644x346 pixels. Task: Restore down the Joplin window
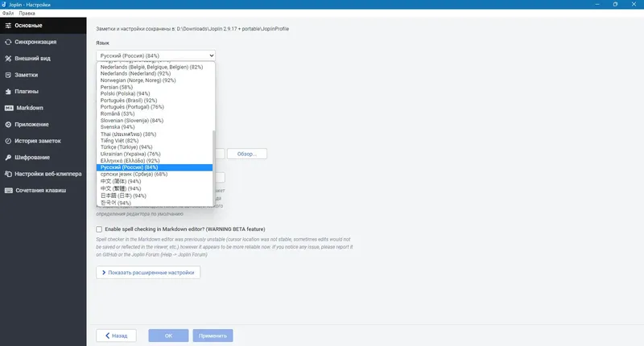[615, 4]
